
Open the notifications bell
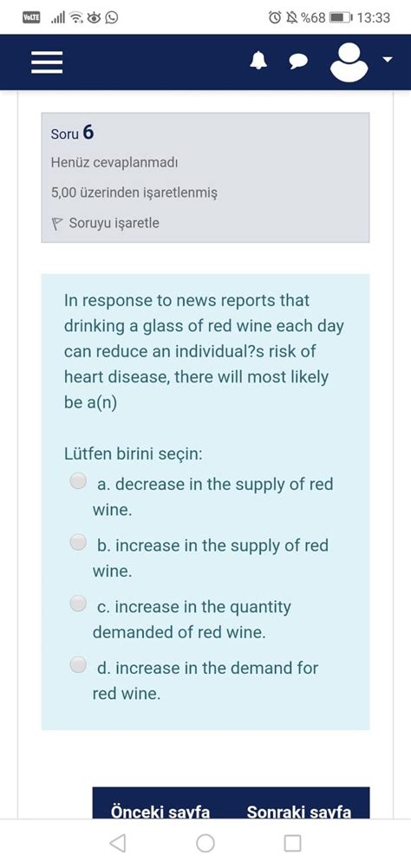point(258,62)
